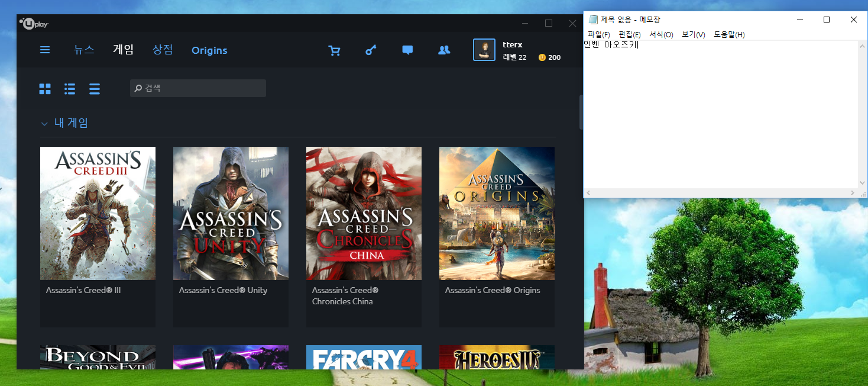868x386 pixels.
Task: Click the Notepad text editing area
Action: point(721,114)
